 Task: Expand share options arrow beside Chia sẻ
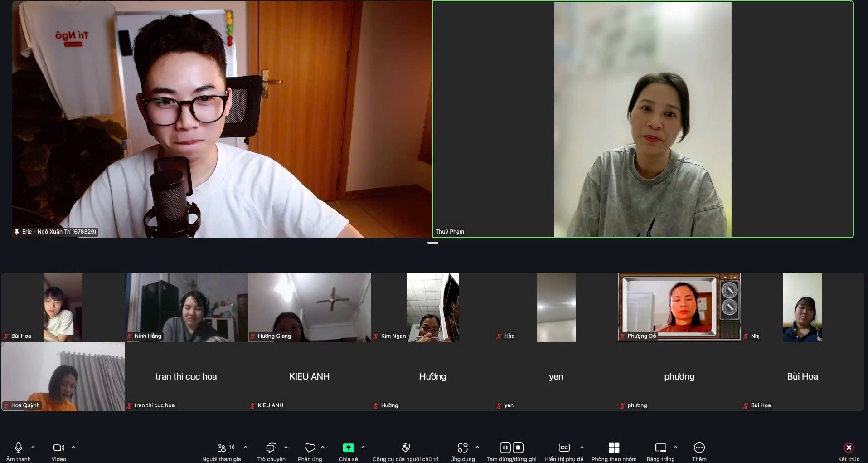363,448
